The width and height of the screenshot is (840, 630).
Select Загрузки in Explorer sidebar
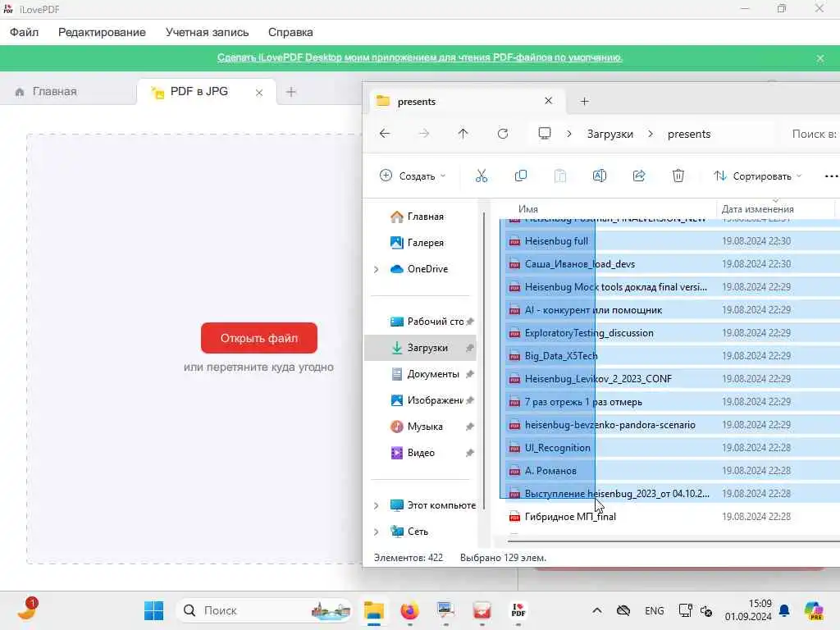click(420, 348)
